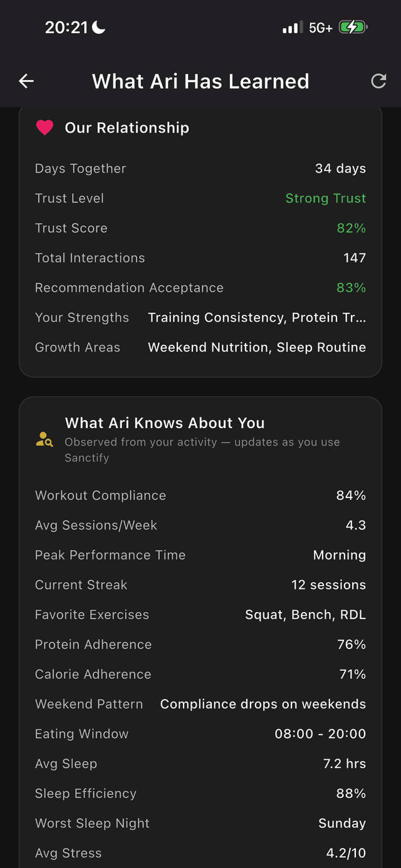Tap the 5G+ network indicator

(x=320, y=28)
